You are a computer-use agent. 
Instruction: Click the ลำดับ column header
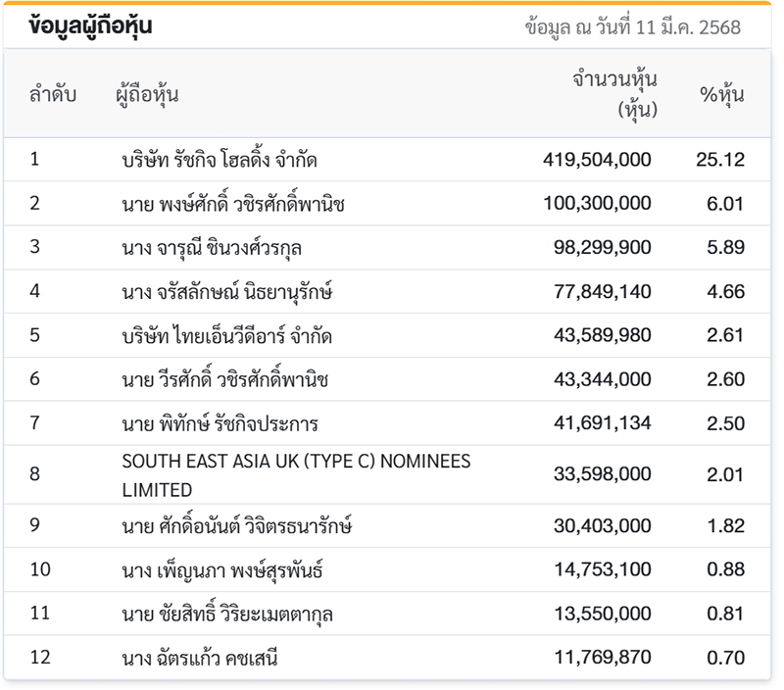pyautogui.click(x=52, y=96)
